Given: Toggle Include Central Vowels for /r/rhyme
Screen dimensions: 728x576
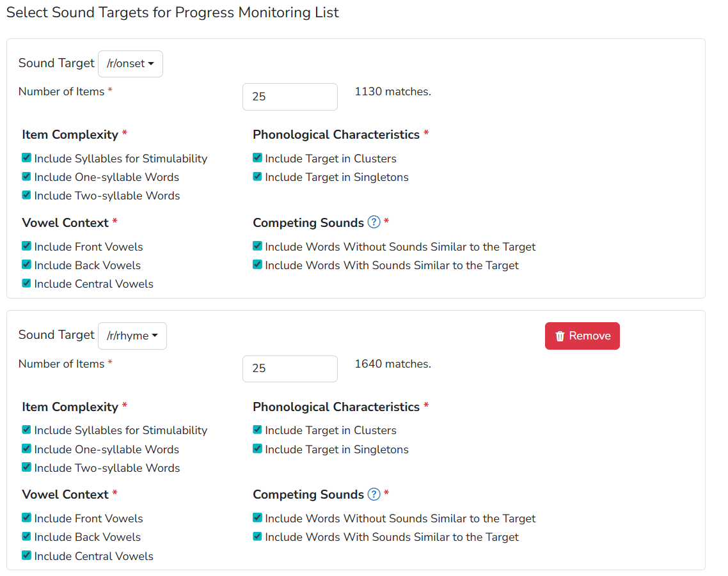Looking at the screenshot, I should coord(26,555).
